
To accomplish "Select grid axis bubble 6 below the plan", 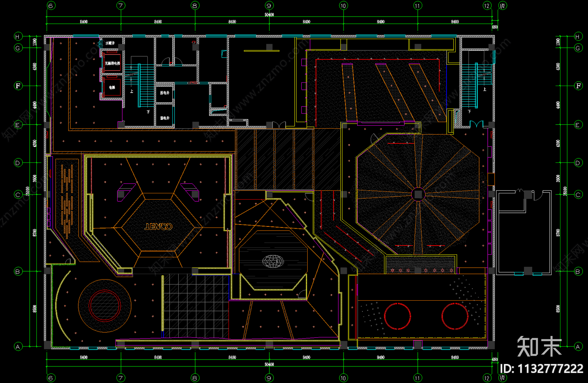I will (x=51, y=378).
